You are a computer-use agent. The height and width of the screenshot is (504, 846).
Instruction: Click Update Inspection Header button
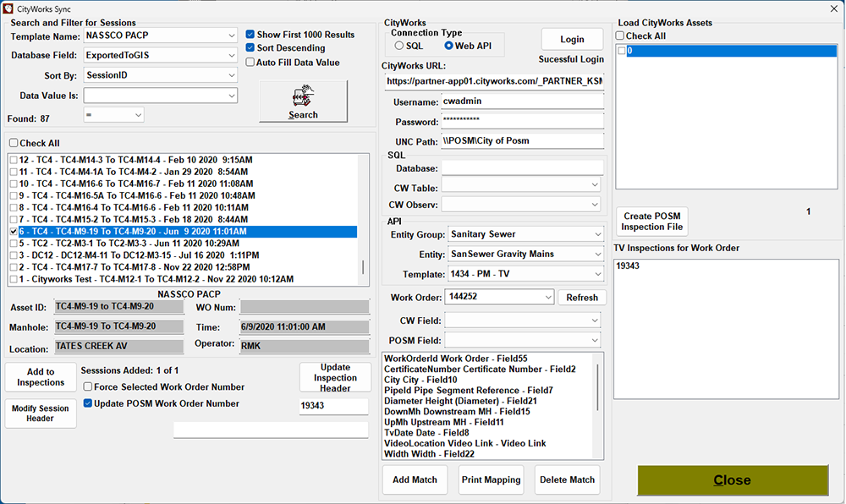click(335, 377)
